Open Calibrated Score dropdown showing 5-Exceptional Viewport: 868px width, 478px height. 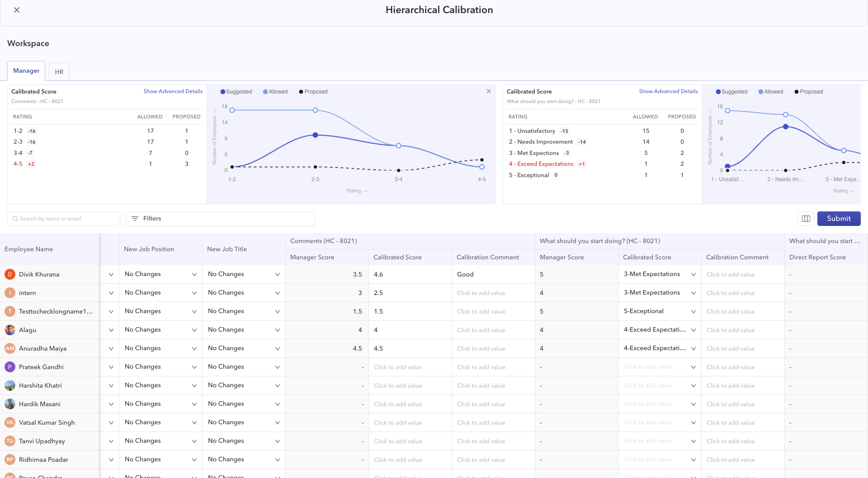tap(660, 311)
